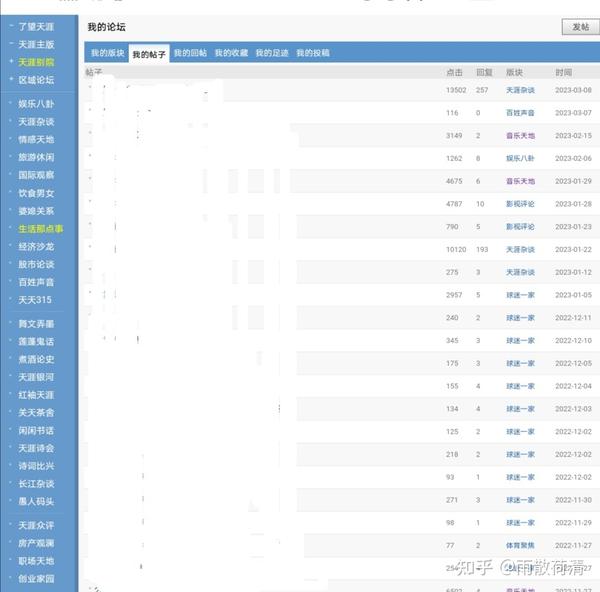The image size is (600, 592).
Task: Open the 我的回帖 tab
Action: pyautogui.click(x=190, y=53)
